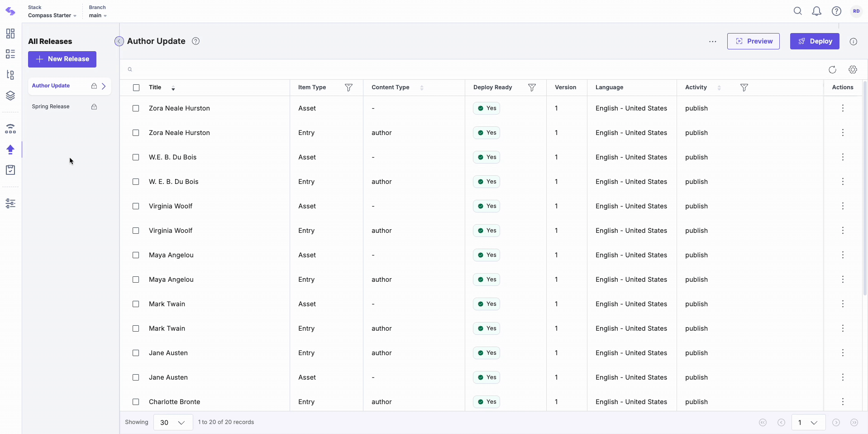This screenshot has height=434, width=868.
Task: Check the Virginia Woolf Asset row
Action: [136, 206]
